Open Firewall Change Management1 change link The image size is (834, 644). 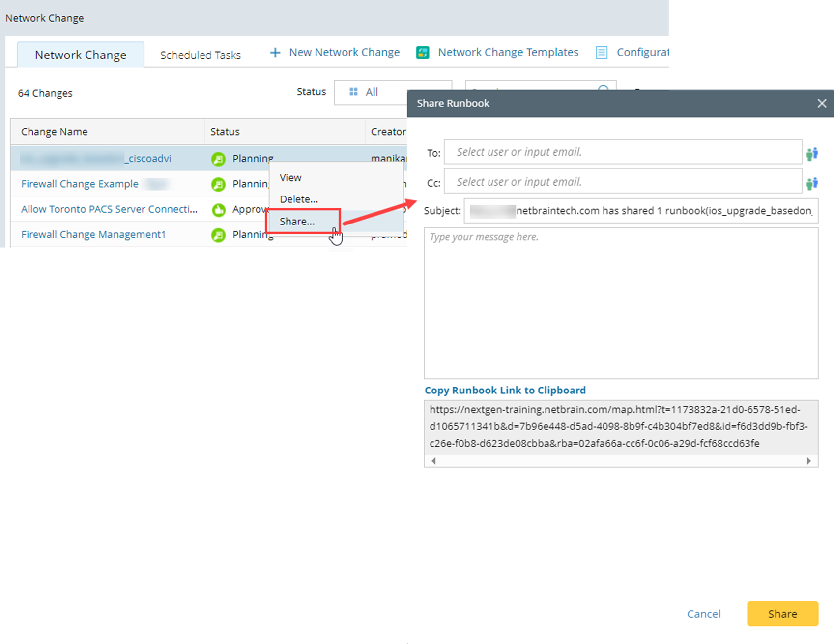pos(93,235)
